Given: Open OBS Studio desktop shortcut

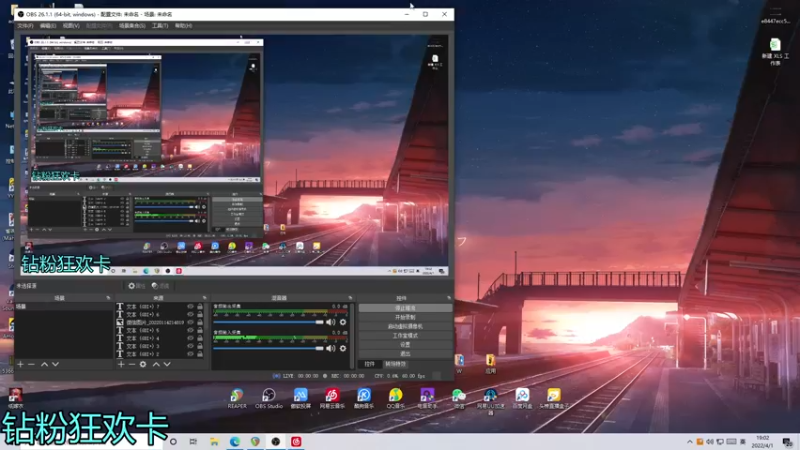Looking at the screenshot, I should coord(268,398).
